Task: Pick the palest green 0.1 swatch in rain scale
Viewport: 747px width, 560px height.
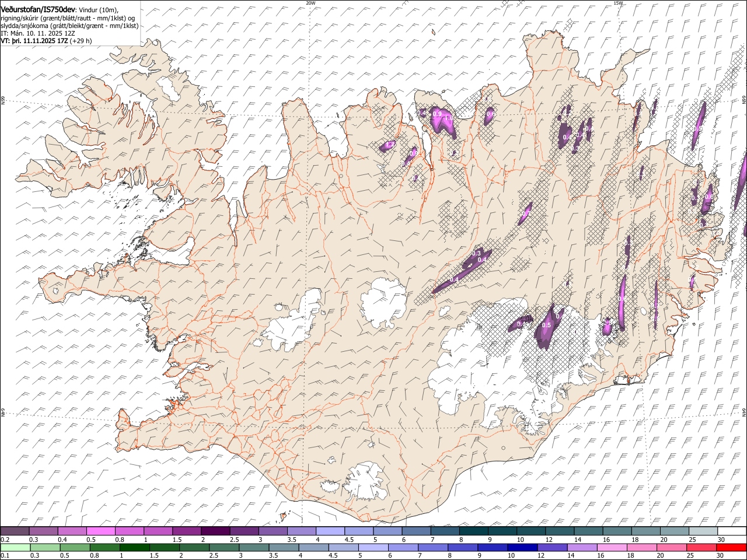Action: tap(15, 547)
